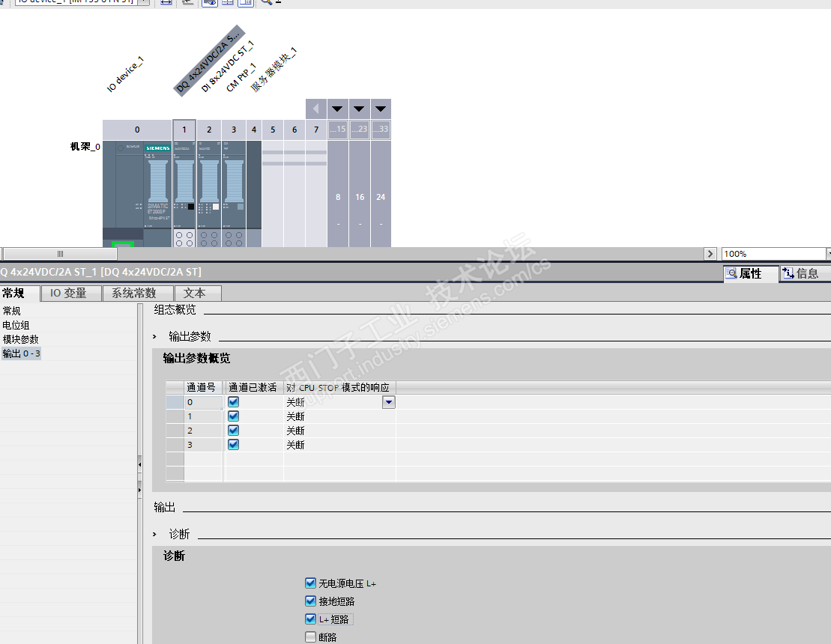Switch to the 文本 tab

pos(198,293)
